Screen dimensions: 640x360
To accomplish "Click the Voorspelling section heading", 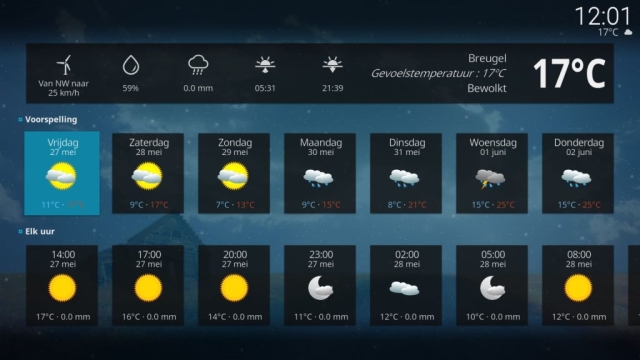I will tap(51, 120).
